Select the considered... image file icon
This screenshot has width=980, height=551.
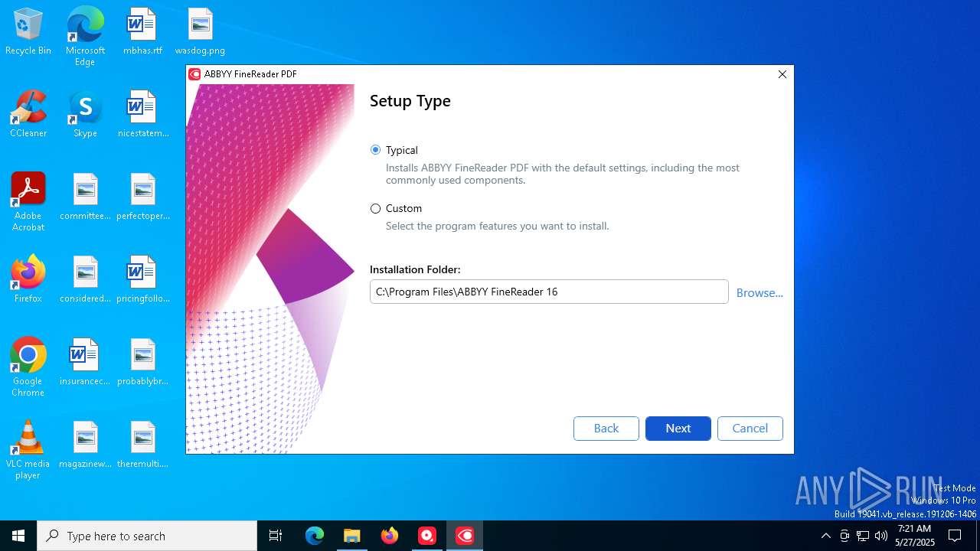85,279
